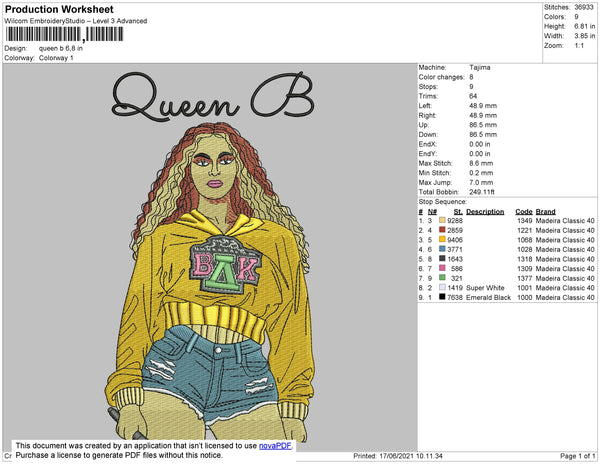Select stitch count '1643' in stop row 5
This screenshot has width=600, height=464.
(x=455, y=259)
